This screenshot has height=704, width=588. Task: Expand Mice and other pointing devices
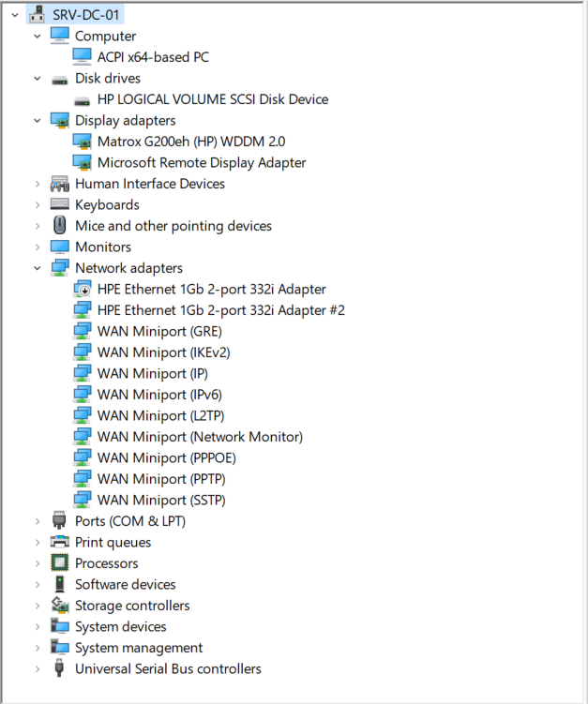(38, 226)
